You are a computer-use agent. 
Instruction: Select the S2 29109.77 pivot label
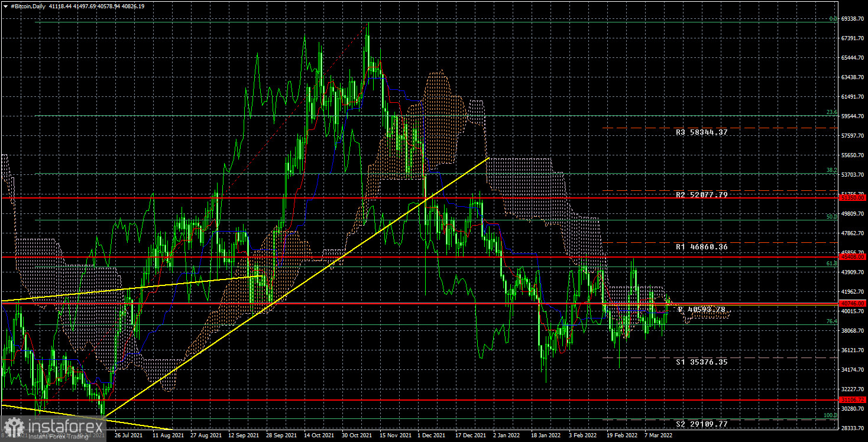pyautogui.click(x=702, y=424)
